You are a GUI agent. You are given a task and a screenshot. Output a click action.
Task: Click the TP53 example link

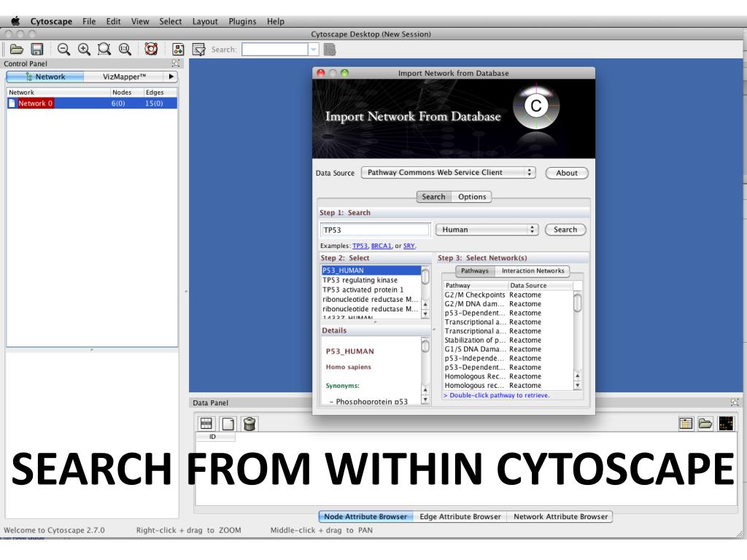360,246
